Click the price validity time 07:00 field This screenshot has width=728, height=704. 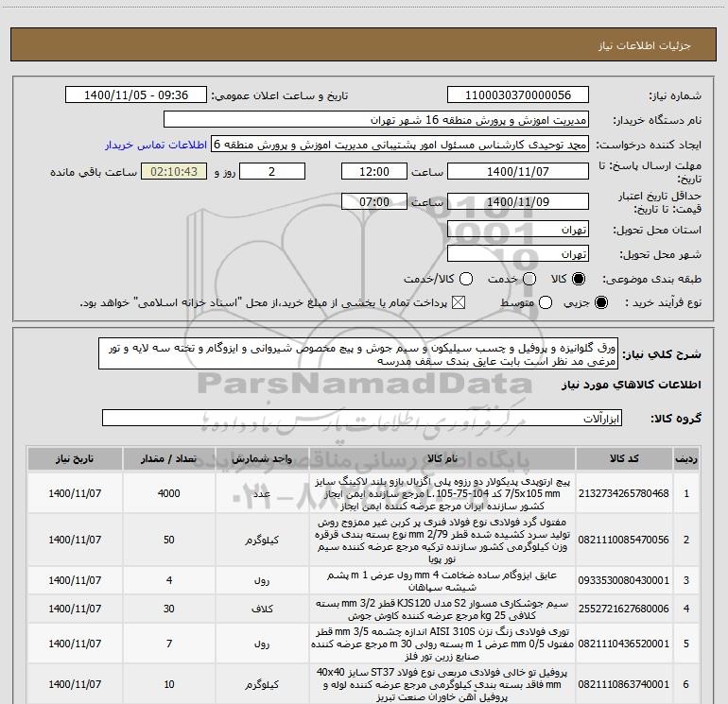[x=374, y=202]
